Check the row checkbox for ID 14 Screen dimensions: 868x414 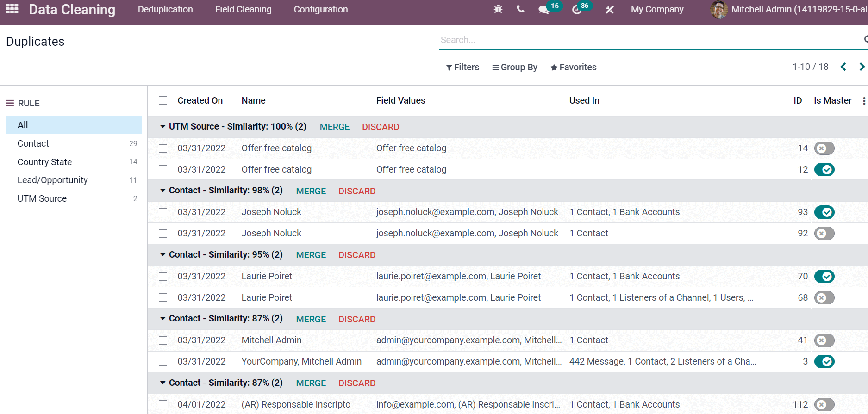coord(163,148)
